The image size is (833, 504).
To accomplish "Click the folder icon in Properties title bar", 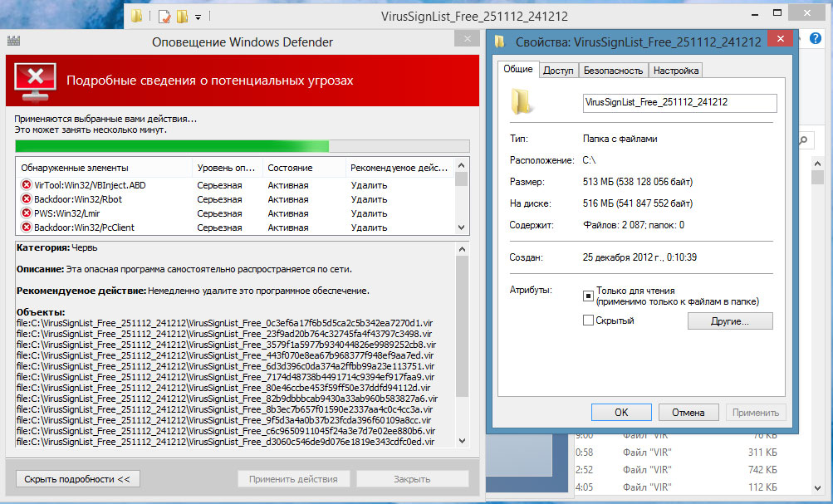I will 499,42.
